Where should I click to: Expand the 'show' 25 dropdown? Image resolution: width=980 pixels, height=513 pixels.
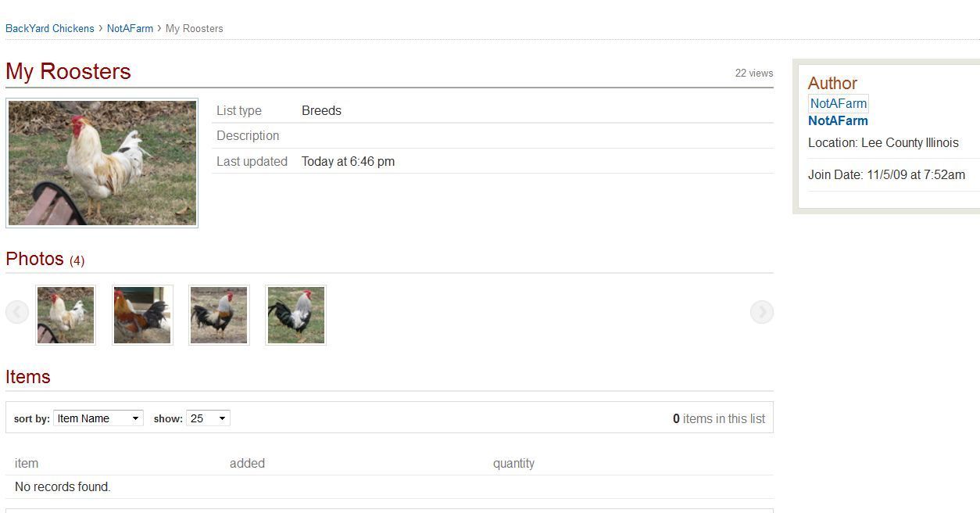pos(208,418)
